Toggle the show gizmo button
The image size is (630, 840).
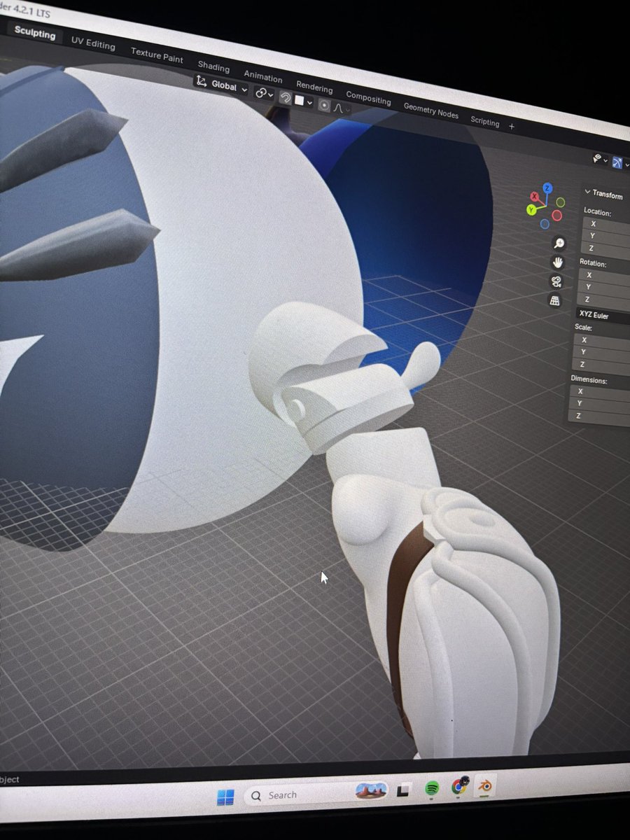[617, 163]
